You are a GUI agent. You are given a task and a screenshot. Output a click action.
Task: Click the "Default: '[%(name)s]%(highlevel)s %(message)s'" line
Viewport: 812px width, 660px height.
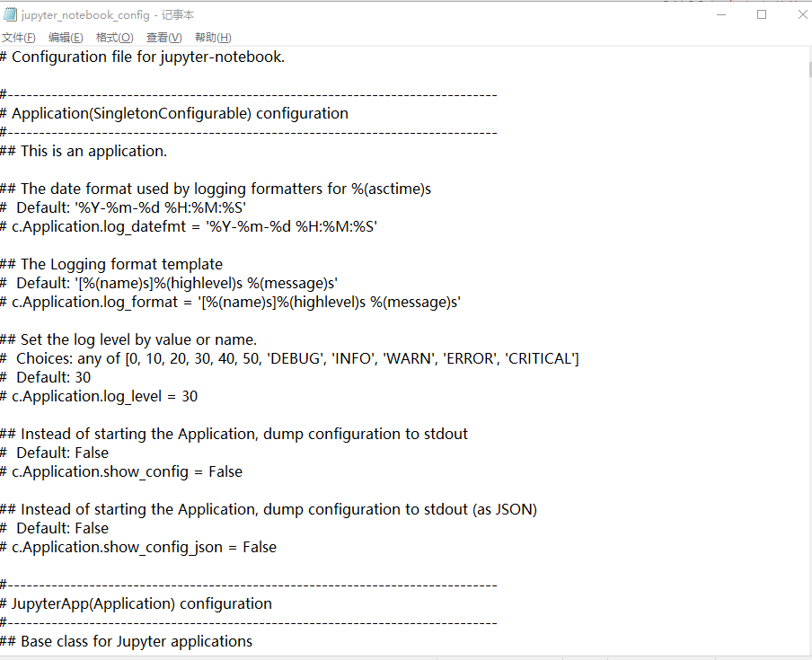169,284
